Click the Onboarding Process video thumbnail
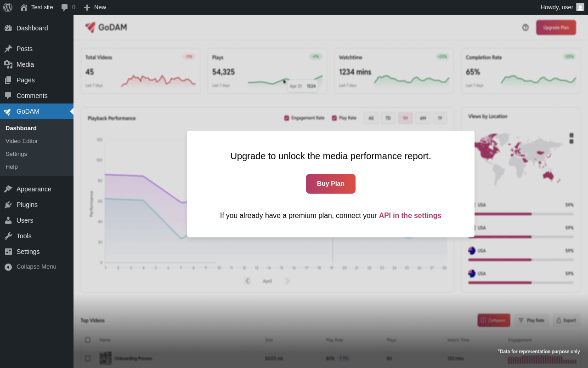The image size is (588, 368). [106, 358]
